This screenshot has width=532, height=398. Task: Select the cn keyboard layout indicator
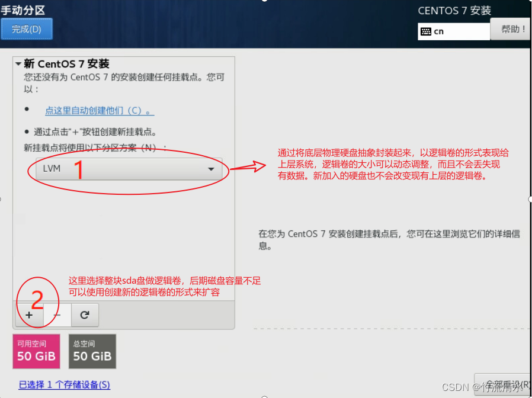[454, 31]
